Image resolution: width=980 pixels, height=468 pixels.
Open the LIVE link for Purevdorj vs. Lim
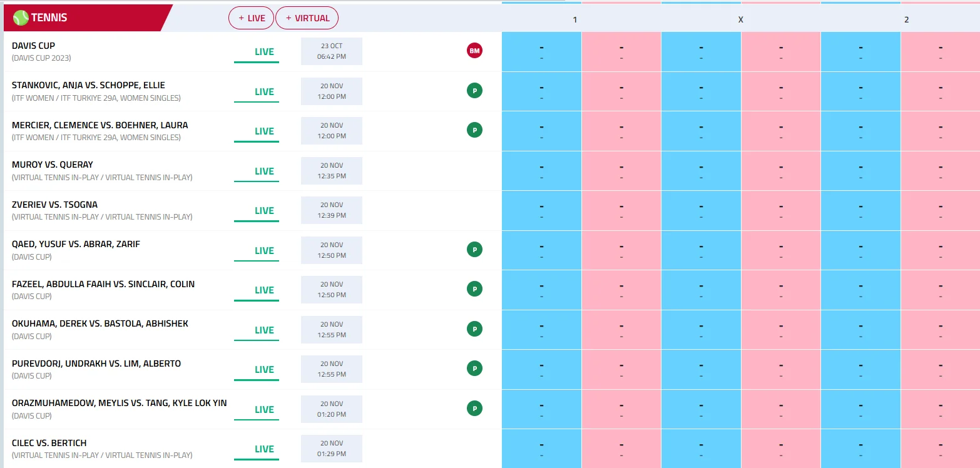(x=257, y=370)
